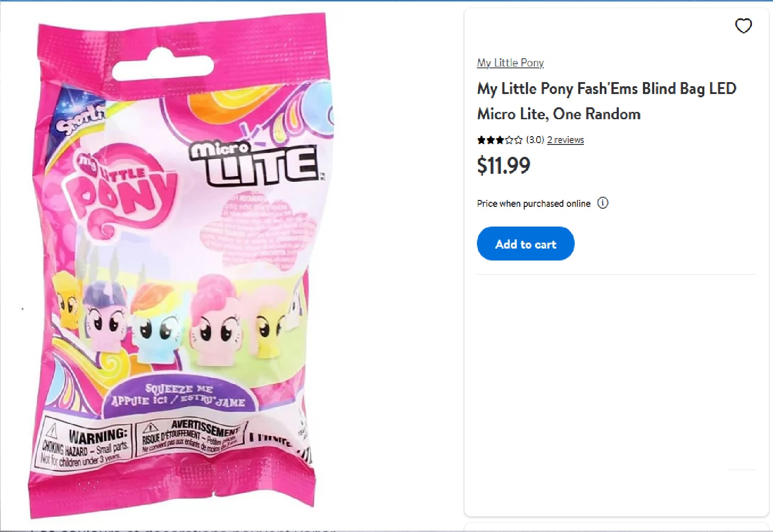Click the product title text

606,101
